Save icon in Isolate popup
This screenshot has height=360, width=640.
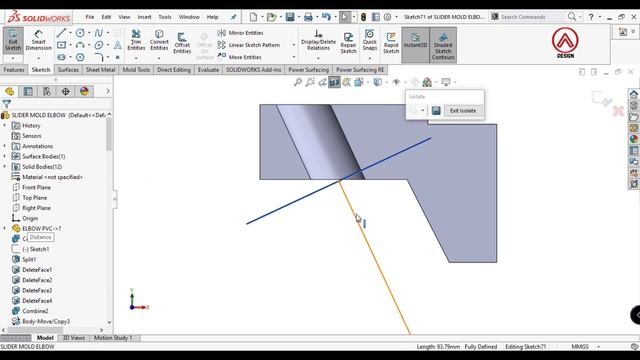pos(436,111)
